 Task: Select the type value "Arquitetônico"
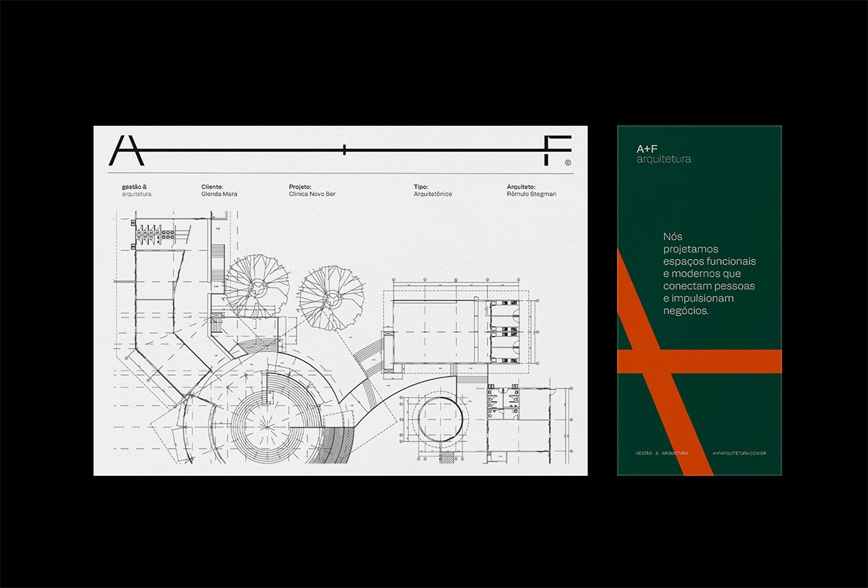pos(433,194)
